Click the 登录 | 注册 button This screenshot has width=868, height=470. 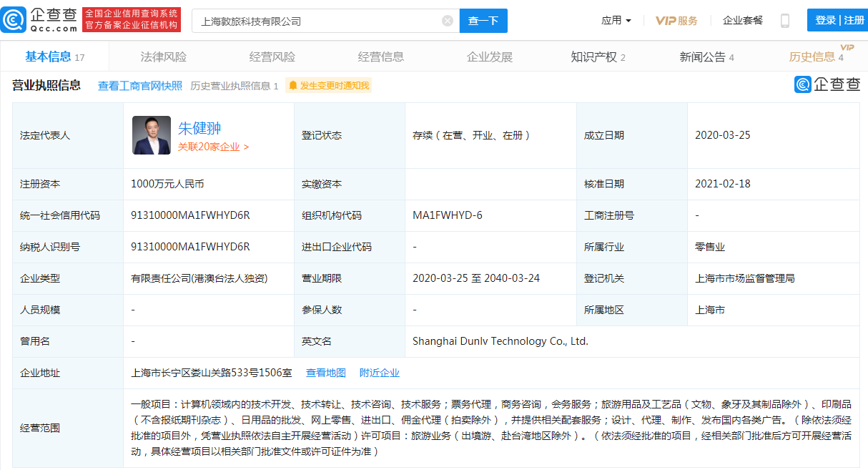(837, 20)
